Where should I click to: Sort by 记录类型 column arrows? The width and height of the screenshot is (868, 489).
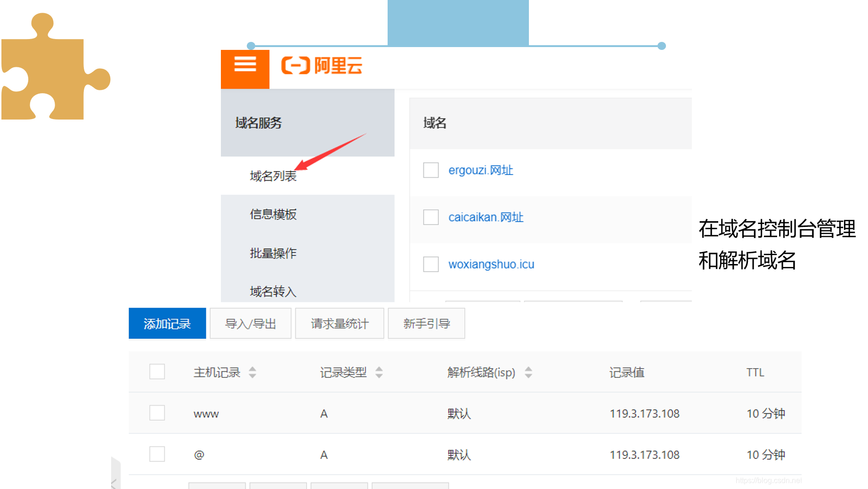pos(379,372)
